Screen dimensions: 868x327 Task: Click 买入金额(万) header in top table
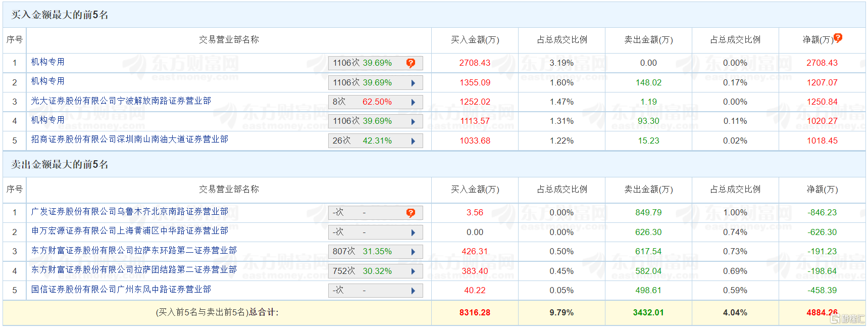pyautogui.click(x=475, y=40)
